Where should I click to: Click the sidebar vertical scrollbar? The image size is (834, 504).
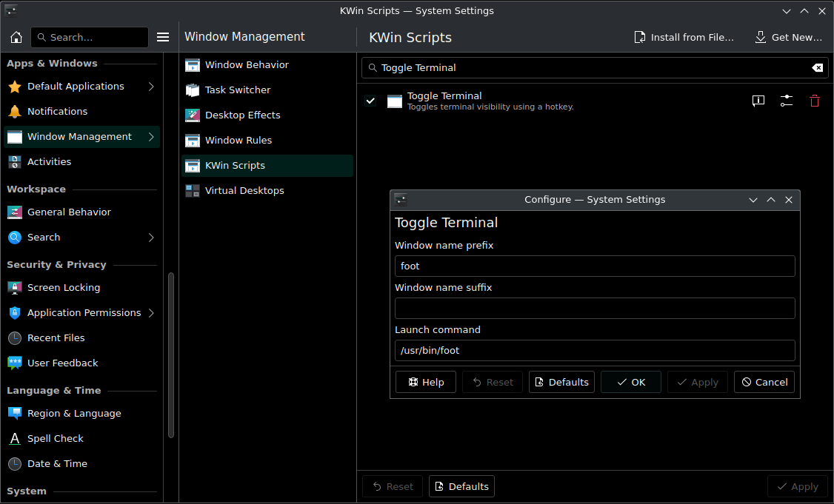(171, 355)
